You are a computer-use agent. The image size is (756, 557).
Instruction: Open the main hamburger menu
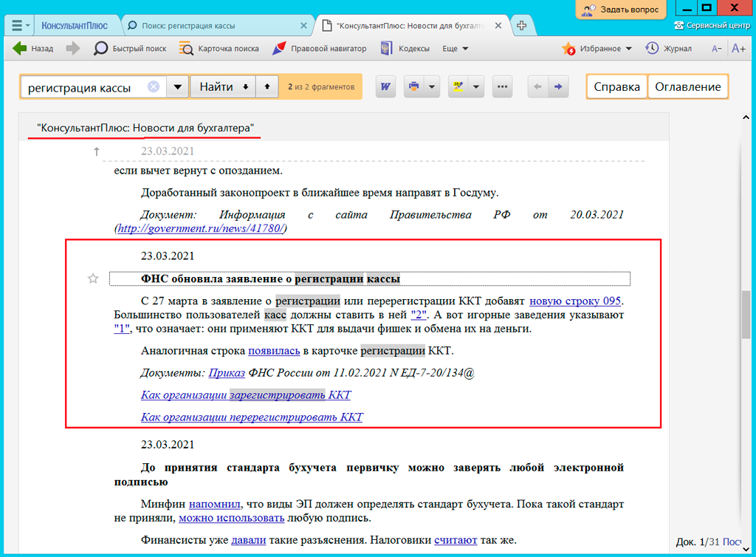16,25
